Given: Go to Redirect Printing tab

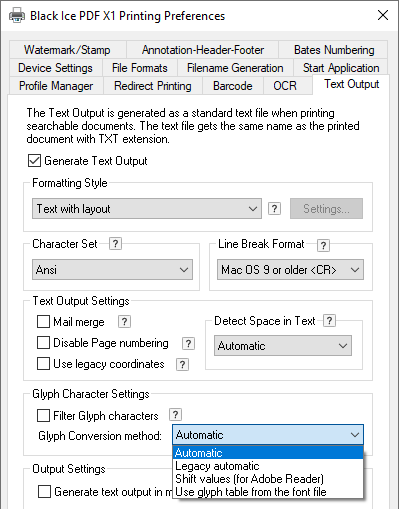Looking at the screenshot, I should [x=153, y=86].
